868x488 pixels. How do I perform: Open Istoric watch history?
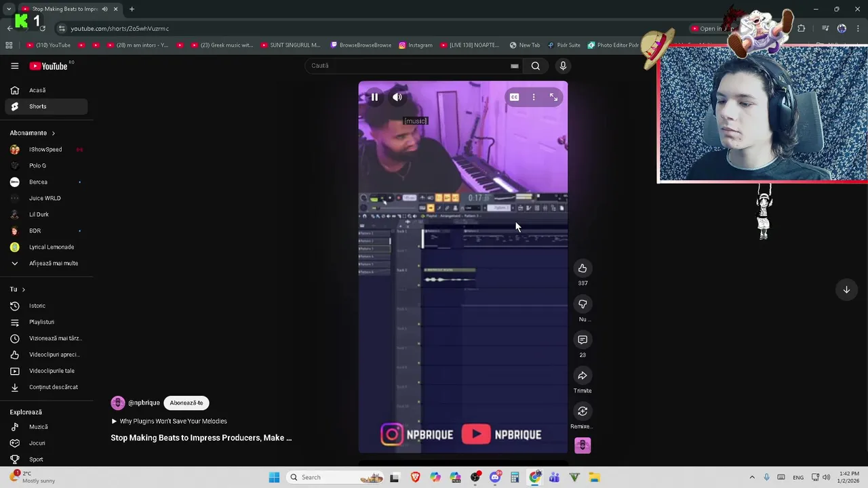(x=46, y=306)
